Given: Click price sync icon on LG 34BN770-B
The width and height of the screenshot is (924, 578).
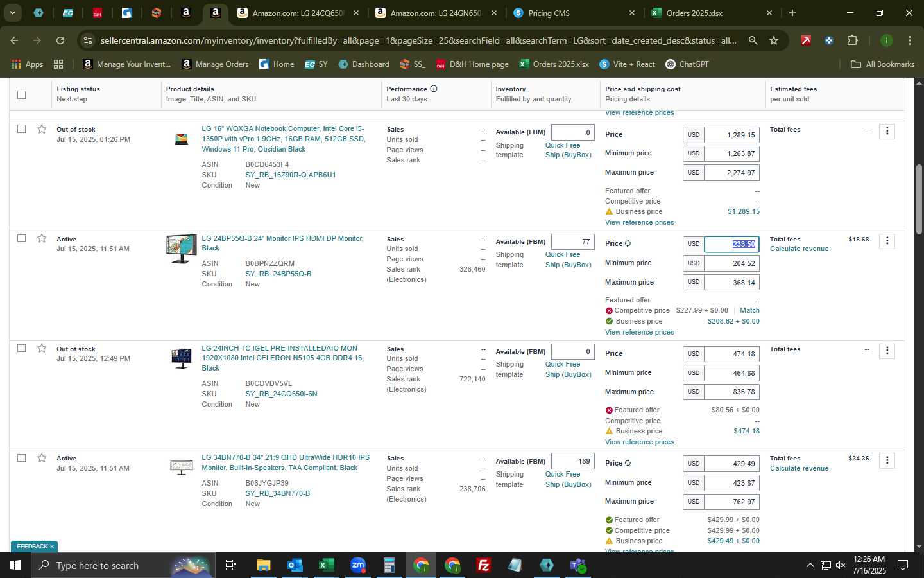Looking at the screenshot, I should point(628,463).
